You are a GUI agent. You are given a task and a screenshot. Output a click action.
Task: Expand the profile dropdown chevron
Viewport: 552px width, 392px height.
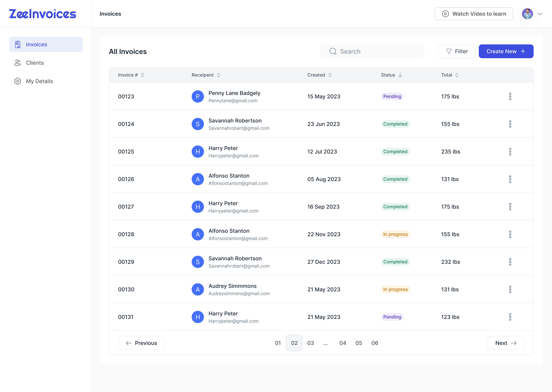pyautogui.click(x=540, y=14)
